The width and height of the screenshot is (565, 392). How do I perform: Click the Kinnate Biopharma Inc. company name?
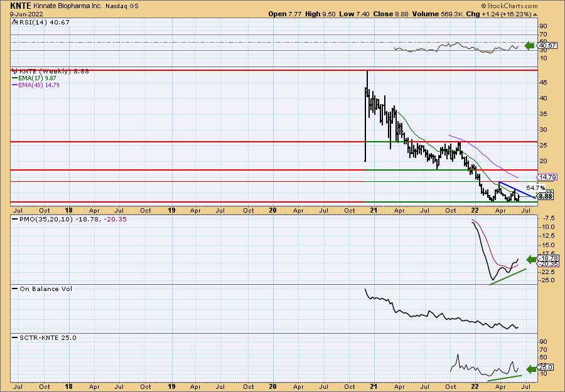click(x=68, y=6)
